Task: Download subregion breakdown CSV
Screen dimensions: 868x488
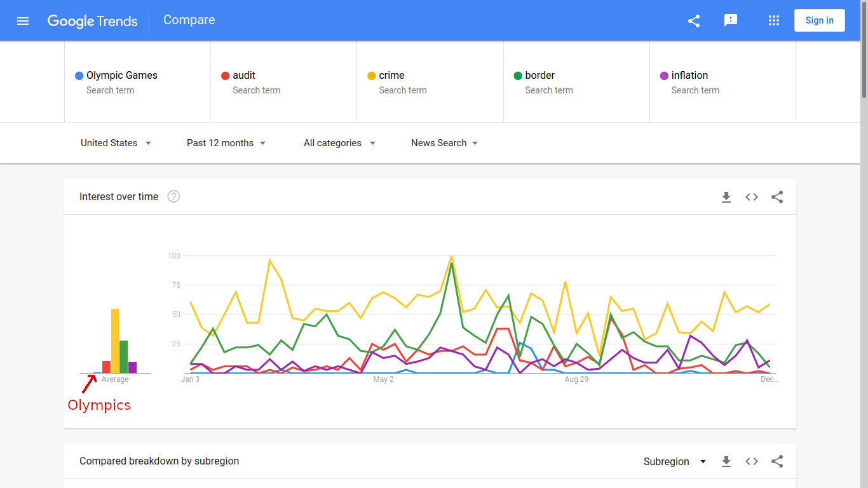Action: (726, 461)
